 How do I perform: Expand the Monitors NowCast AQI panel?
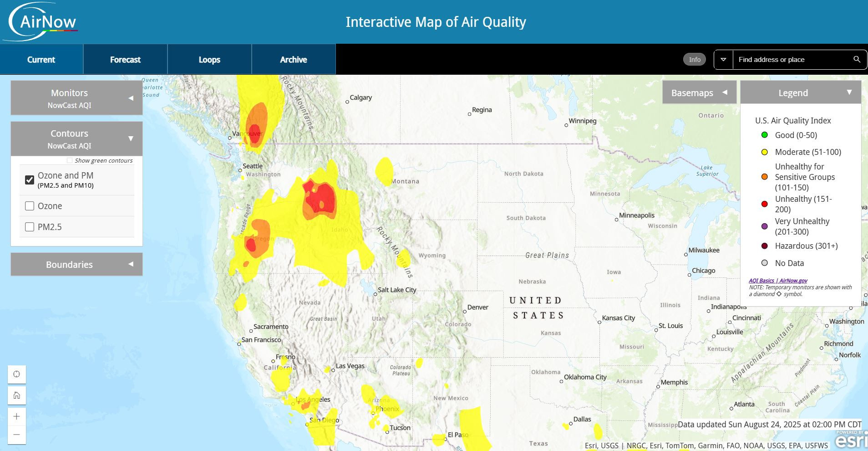click(x=76, y=98)
